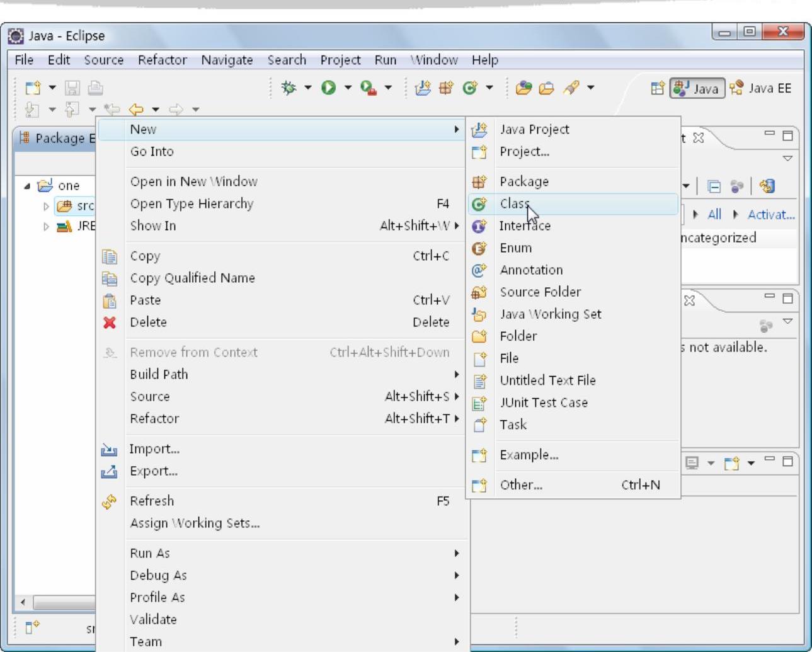Click New Java Package toolbar icon

coord(446,88)
